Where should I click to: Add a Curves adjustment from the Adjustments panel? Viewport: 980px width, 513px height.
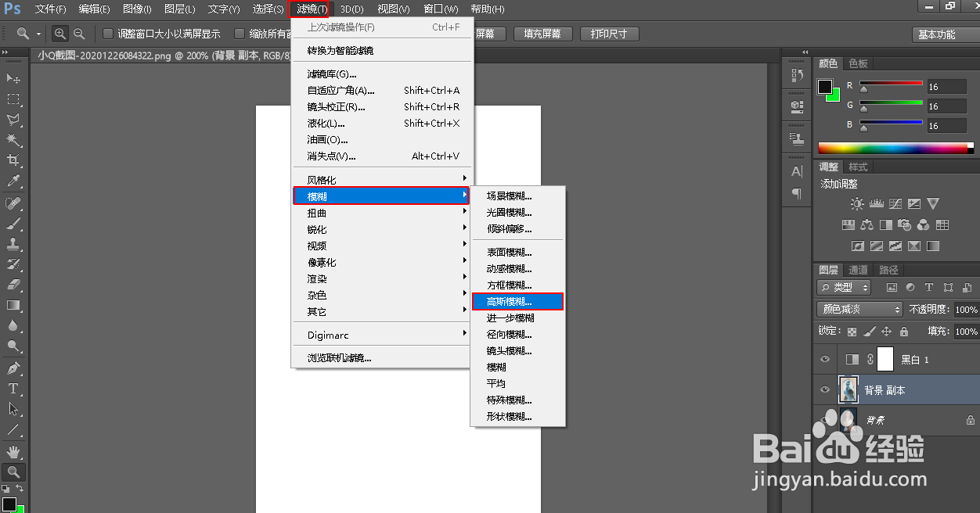tap(895, 203)
